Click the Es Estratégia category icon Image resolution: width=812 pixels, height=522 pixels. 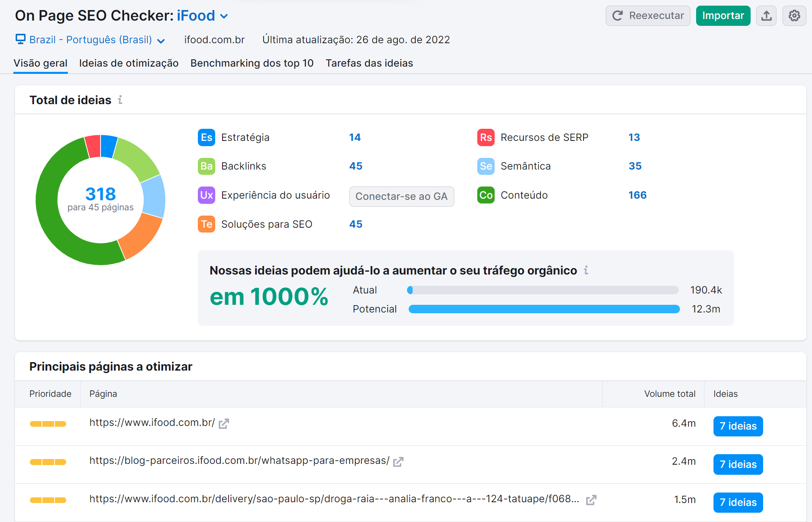click(206, 137)
